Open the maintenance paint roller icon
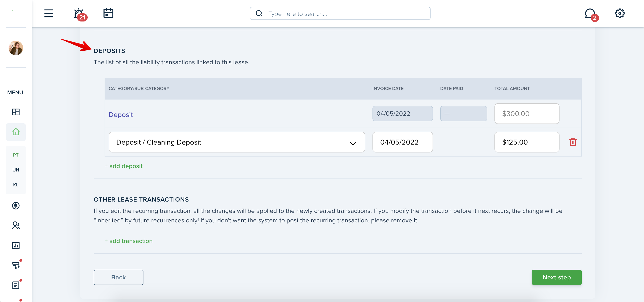Image resolution: width=644 pixels, height=302 pixels. [x=16, y=265]
